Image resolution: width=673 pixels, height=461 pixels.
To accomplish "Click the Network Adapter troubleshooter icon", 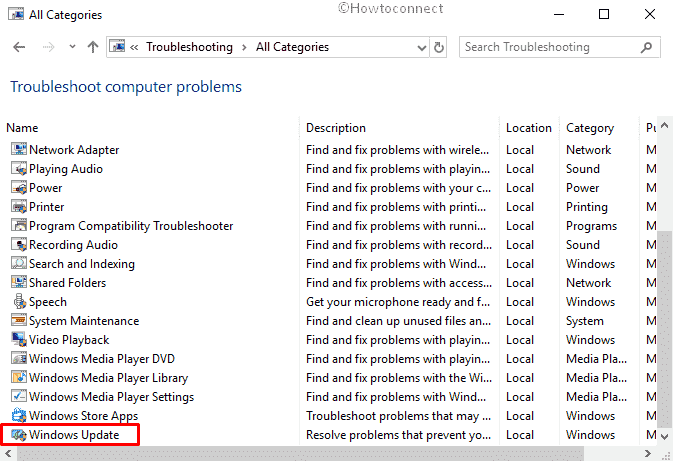I will coord(19,149).
